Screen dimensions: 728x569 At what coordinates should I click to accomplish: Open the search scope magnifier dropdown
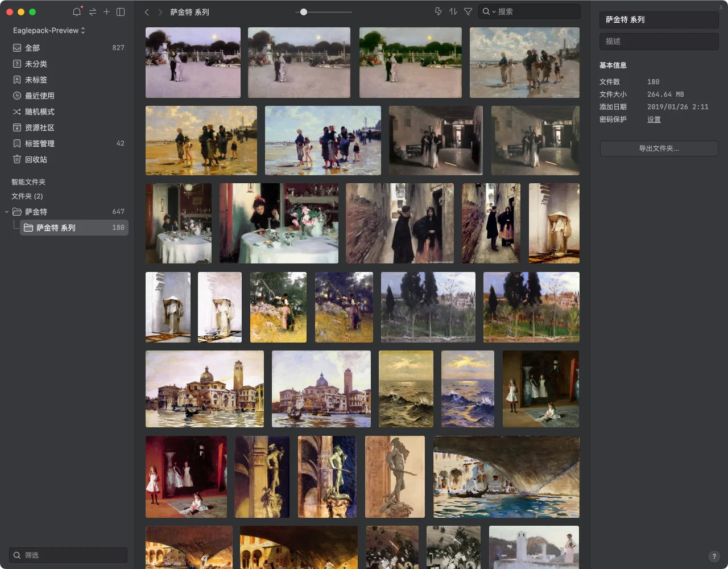tap(489, 11)
